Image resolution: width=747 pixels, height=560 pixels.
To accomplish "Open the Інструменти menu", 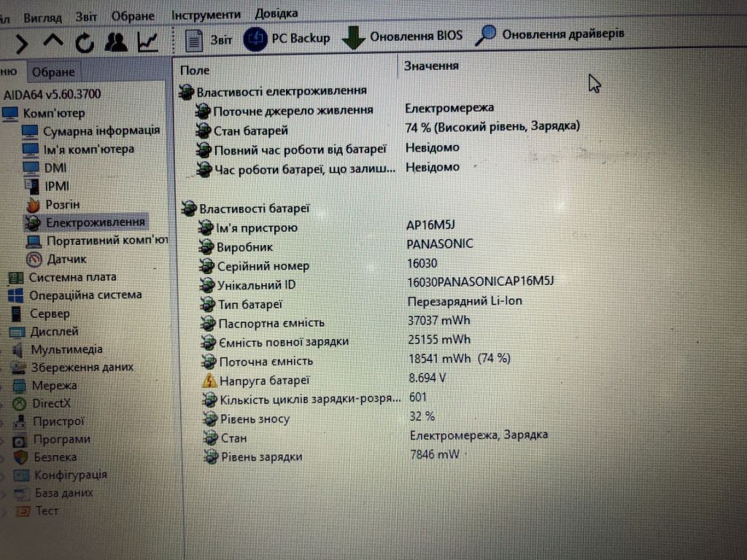I will (206, 15).
